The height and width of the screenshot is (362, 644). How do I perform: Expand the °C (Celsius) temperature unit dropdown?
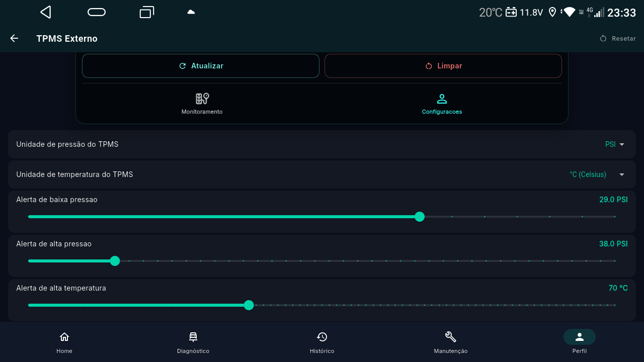[x=597, y=174]
